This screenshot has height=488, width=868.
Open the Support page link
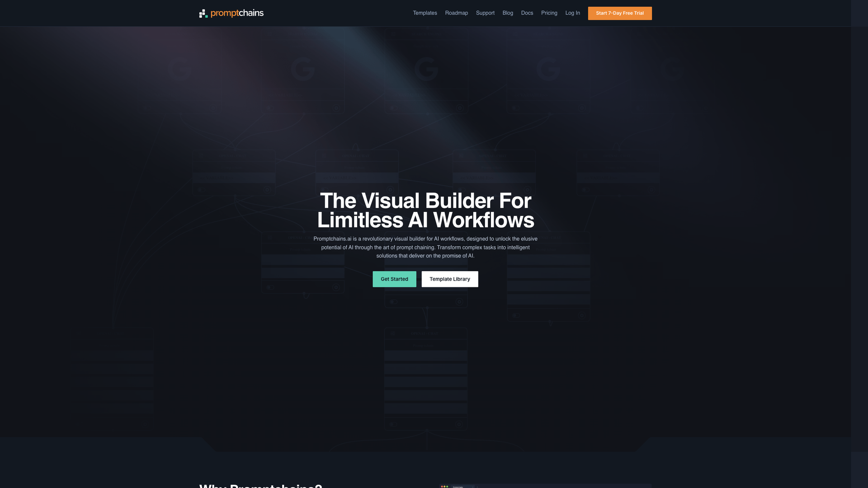(x=485, y=13)
